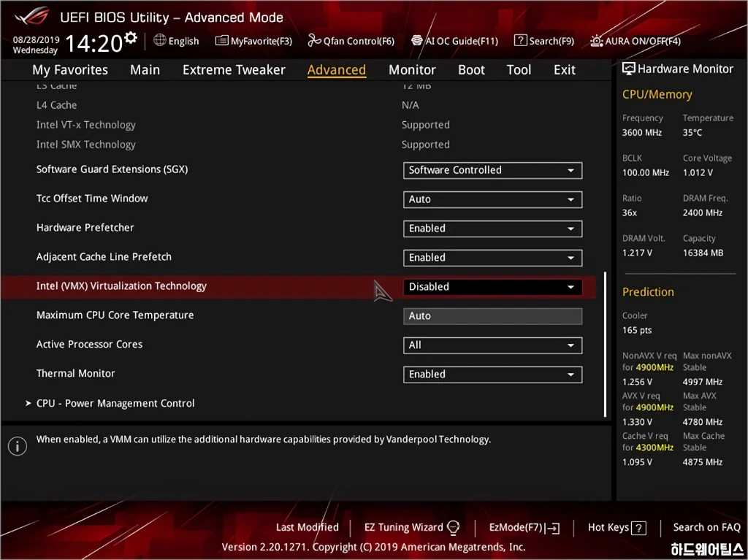
Task: Click the EZ Tuning Wizard label
Action: (x=403, y=527)
